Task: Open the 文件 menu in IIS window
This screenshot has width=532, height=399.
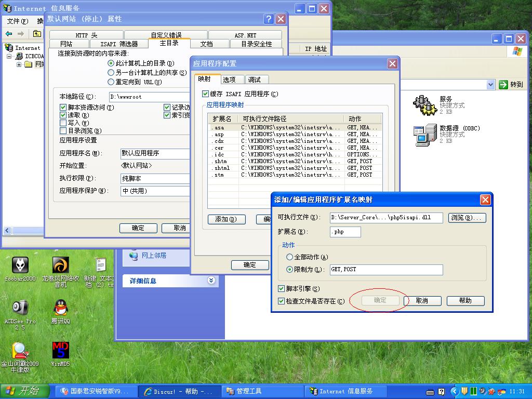Action: point(17,21)
